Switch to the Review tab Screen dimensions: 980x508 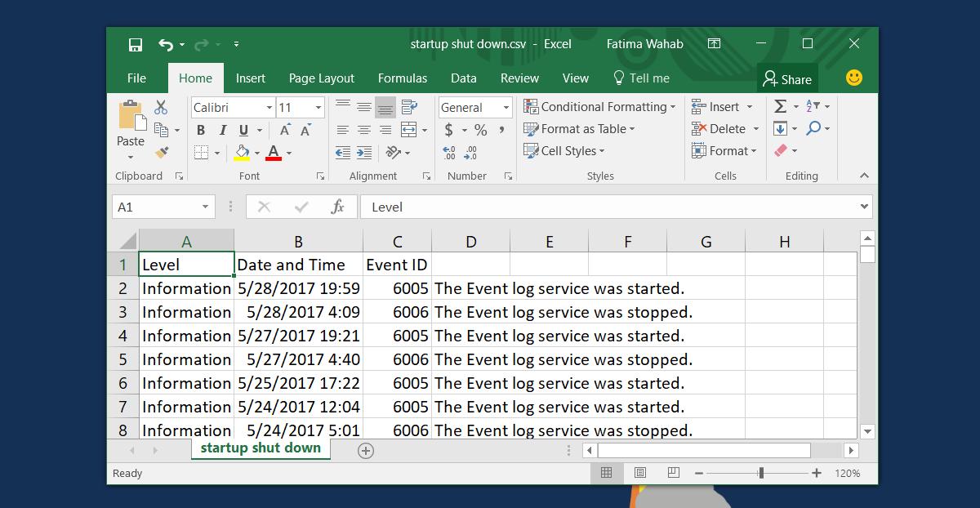[519, 78]
